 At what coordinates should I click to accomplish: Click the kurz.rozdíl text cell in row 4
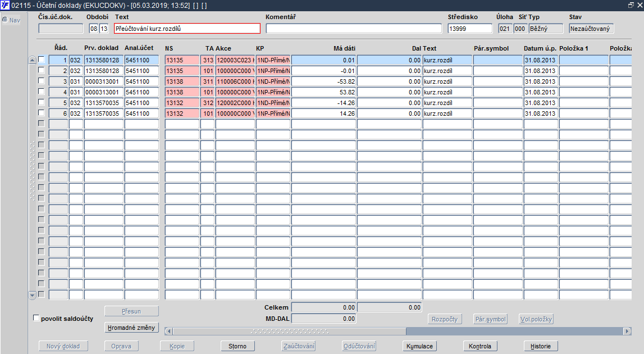[447, 92]
